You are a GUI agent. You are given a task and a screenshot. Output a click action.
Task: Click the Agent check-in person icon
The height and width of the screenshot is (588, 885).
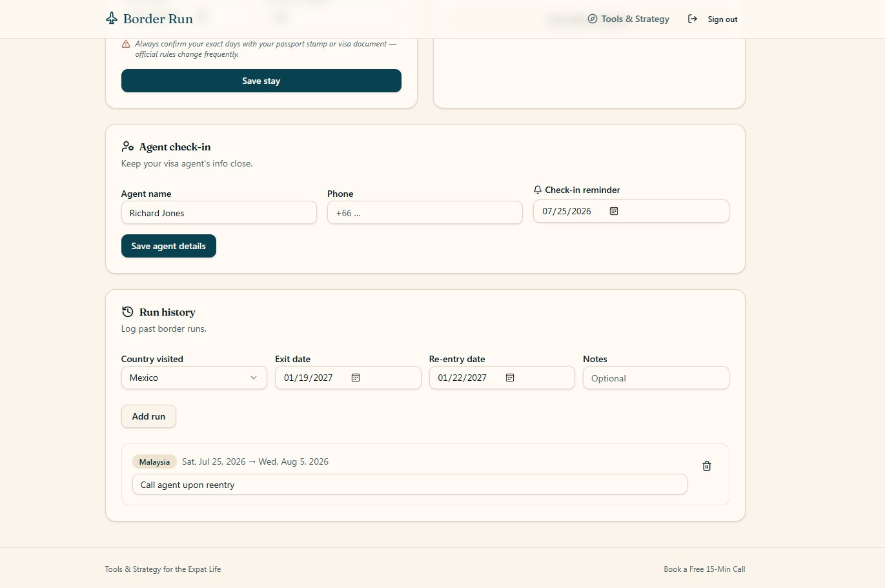coord(128,147)
